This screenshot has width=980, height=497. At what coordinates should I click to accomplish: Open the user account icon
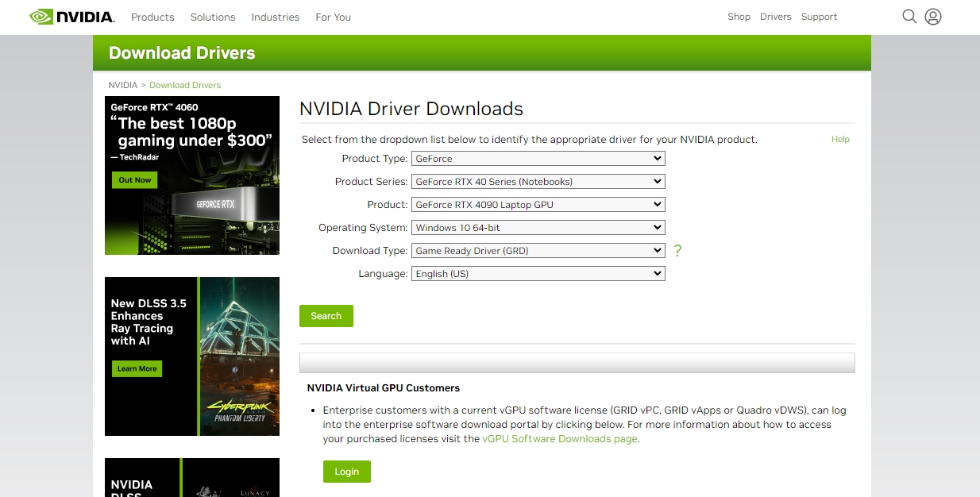tap(933, 17)
